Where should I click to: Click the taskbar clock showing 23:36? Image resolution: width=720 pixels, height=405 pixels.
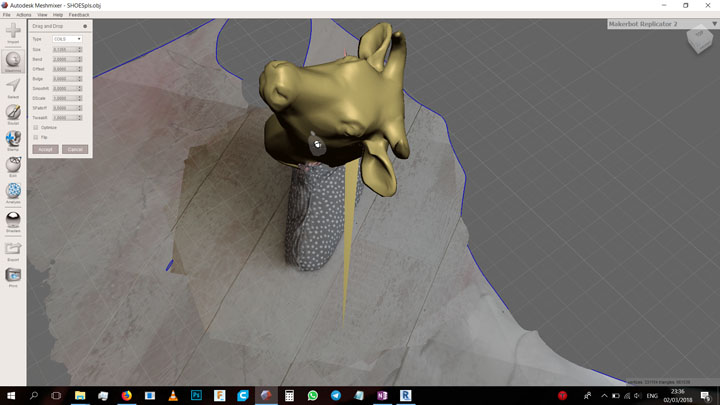pyautogui.click(x=678, y=395)
